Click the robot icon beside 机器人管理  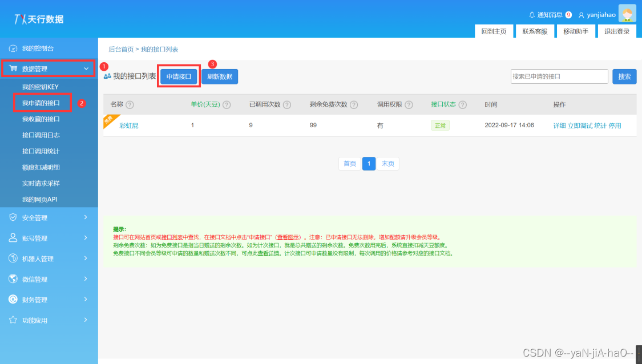coord(13,258)
